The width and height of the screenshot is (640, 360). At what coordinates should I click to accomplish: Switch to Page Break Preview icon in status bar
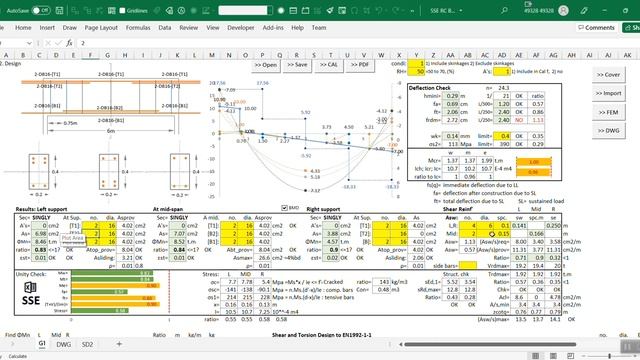[570, 356]
